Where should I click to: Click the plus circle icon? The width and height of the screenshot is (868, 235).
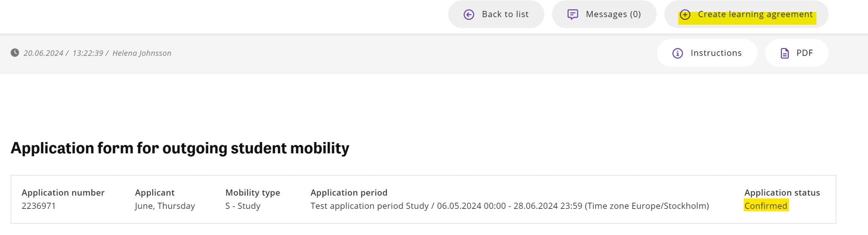[685, 15]
